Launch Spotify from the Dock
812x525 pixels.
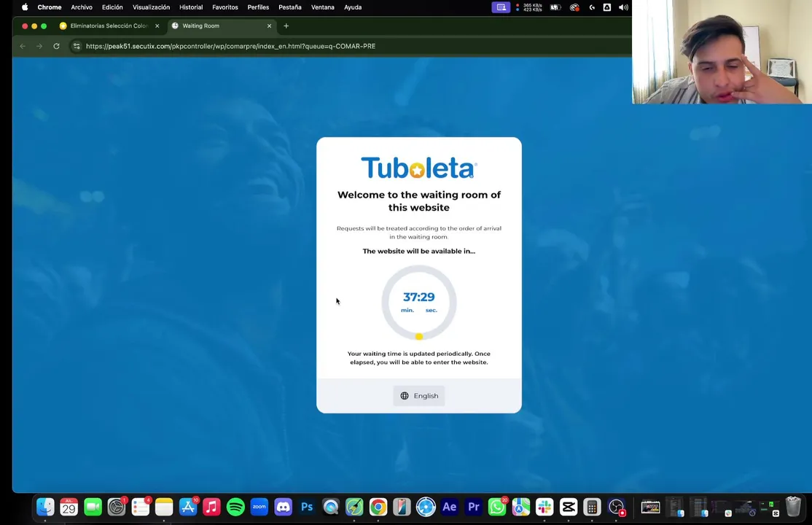click(x=235, y=507)
